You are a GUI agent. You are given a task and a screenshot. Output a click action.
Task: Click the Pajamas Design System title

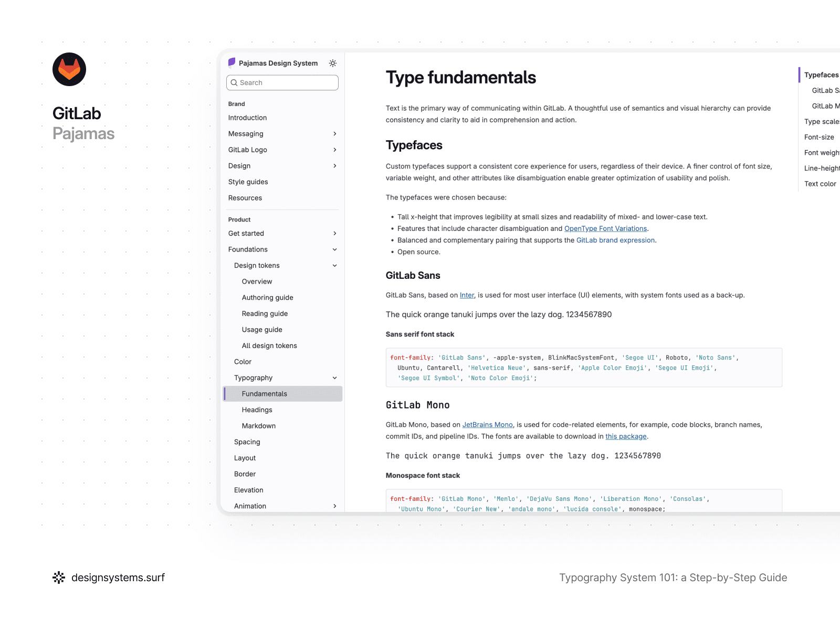tap(278, 63)
